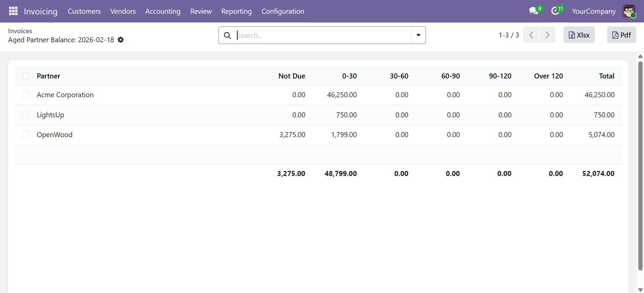Go to previous page arrow
The height and width of the screenshot is (293, 644).
coord(531,35)
